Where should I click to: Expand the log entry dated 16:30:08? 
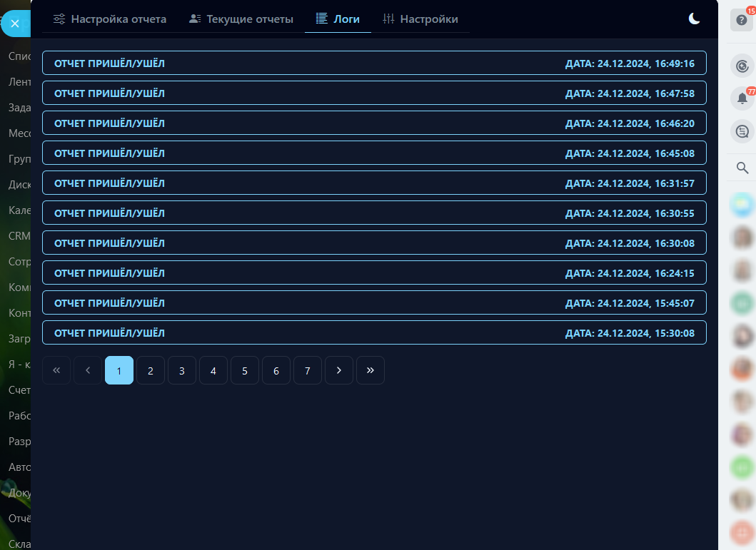click(x=374, y=243)
